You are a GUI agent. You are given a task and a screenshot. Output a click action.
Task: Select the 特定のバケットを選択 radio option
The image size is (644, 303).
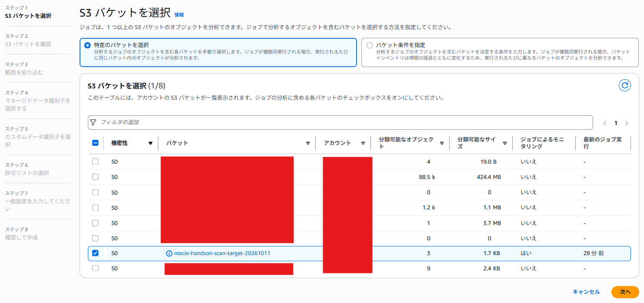[x=87, y=45]
